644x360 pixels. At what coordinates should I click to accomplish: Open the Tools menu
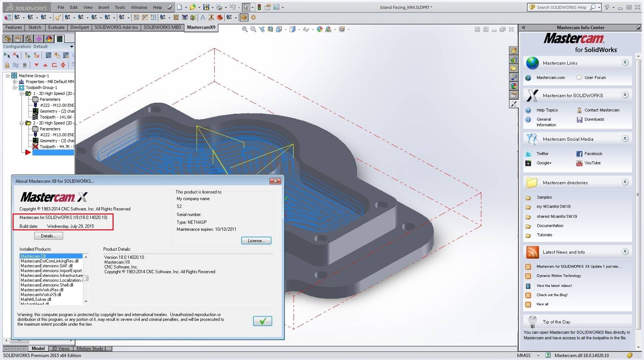[120, 7]
